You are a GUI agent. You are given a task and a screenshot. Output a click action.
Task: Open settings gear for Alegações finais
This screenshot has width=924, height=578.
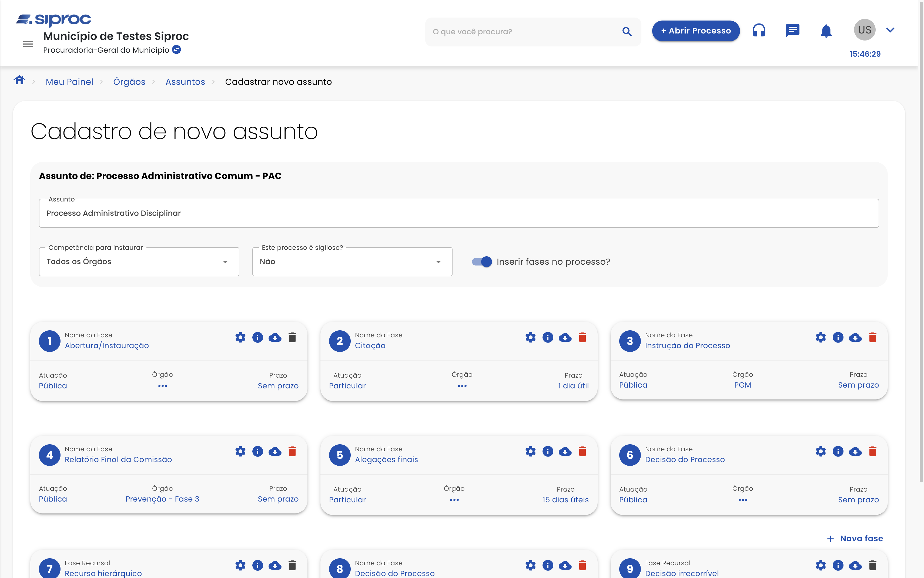(x=530, y=452)
